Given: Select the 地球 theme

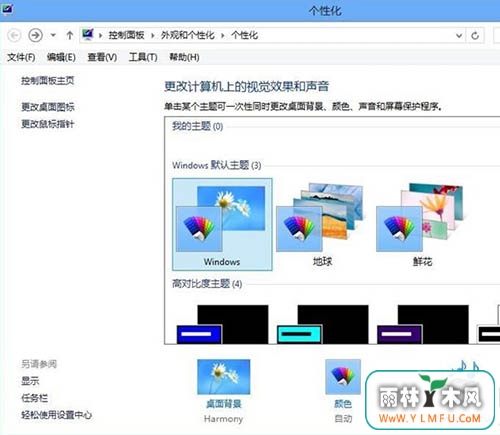Looking at the screenshot, I should 322,224.
